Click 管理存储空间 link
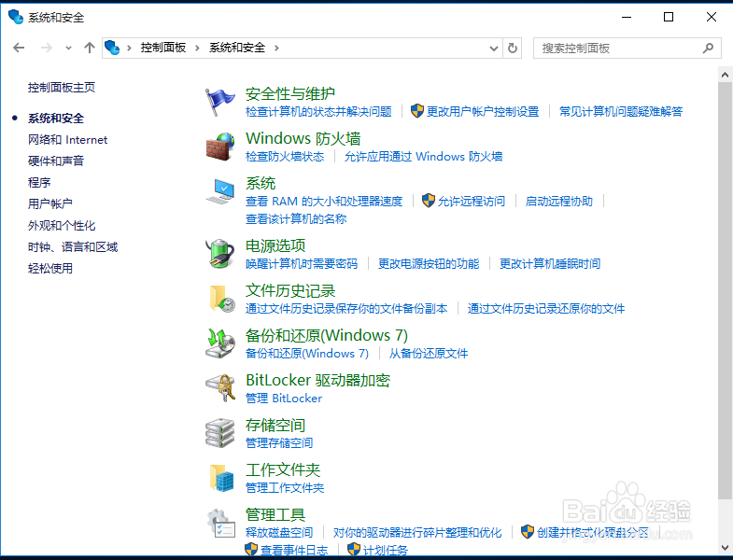 coord(279,443)
